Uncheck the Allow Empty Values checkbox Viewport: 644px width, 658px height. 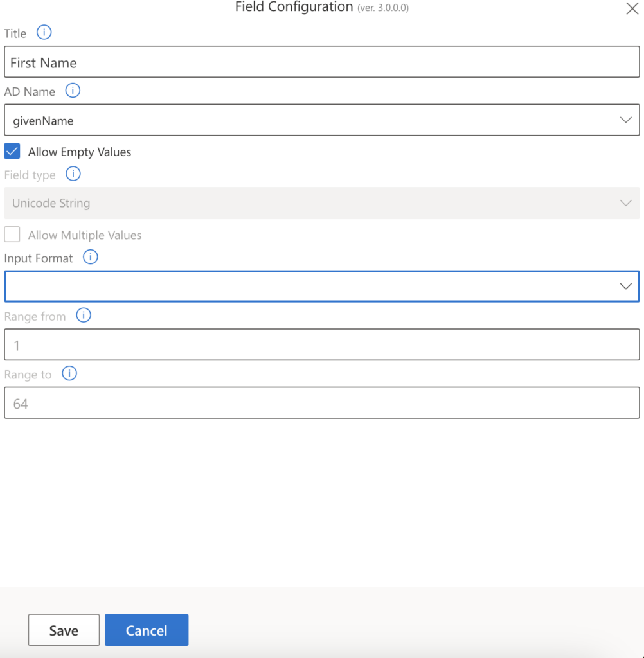(12, 151)
